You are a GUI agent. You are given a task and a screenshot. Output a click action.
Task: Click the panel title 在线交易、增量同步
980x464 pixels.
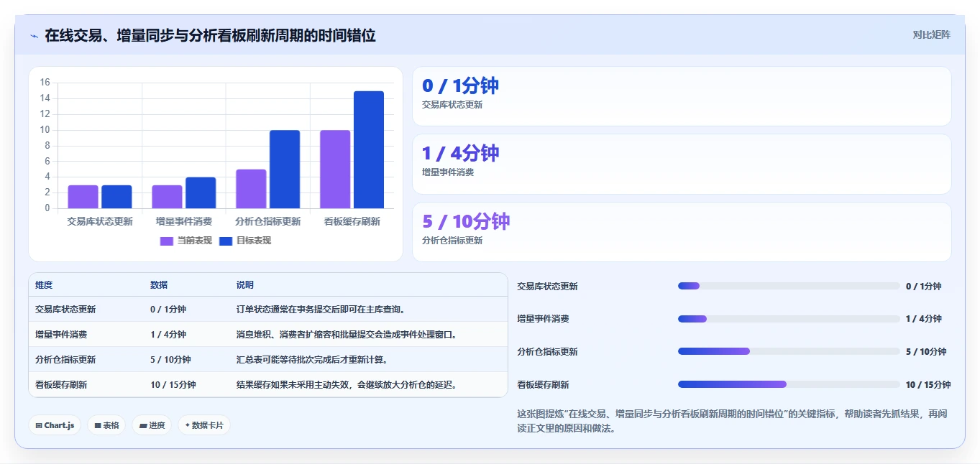coord(210,35)
